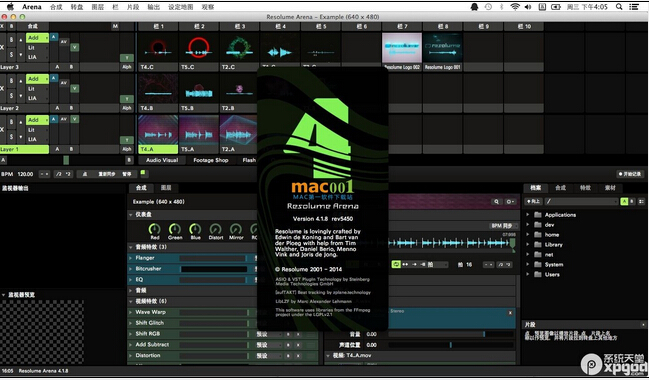
Task: Select the Layer 3 name label
Action: coord(24,67)
